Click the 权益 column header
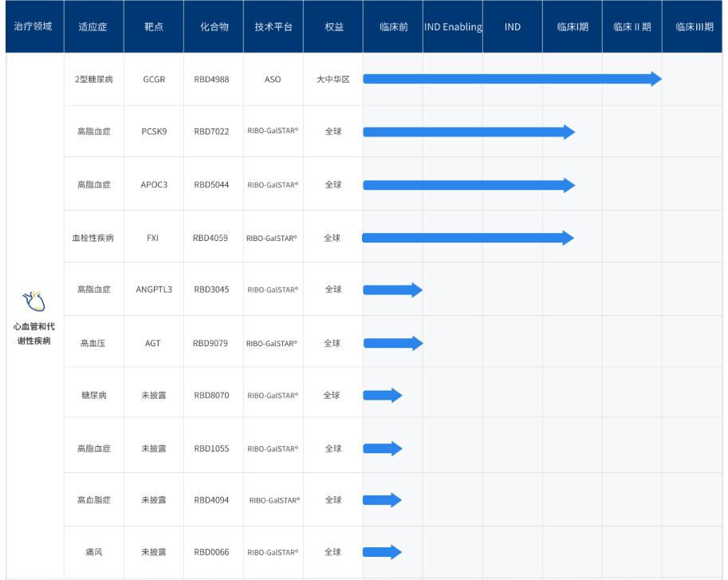728x580 pixels. pos(334,27)
